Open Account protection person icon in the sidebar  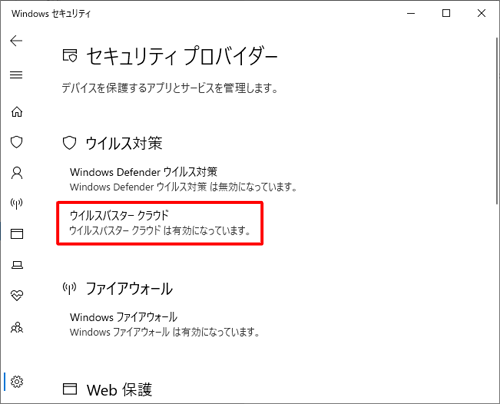click(17, 173)
